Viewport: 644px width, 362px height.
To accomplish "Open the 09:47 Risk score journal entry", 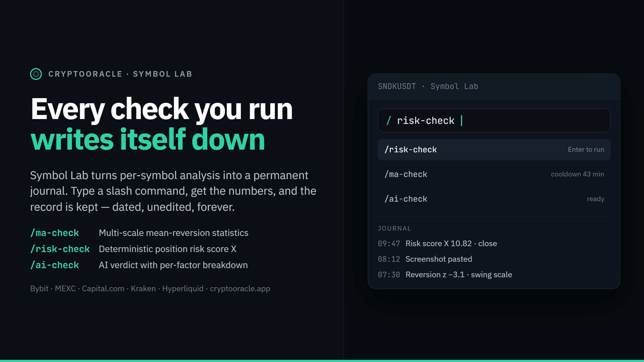I will pos(437,243).
